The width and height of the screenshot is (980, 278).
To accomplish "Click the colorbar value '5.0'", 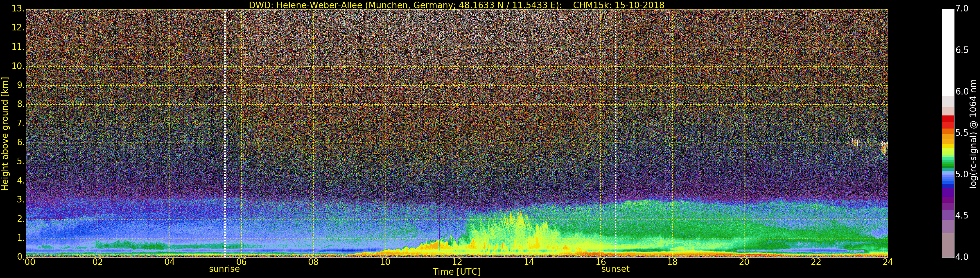I will coord(962,174).
